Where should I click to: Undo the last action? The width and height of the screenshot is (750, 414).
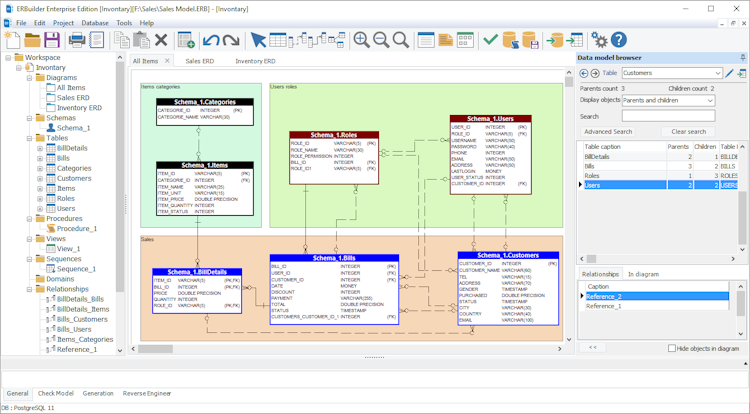pos(211,40)
